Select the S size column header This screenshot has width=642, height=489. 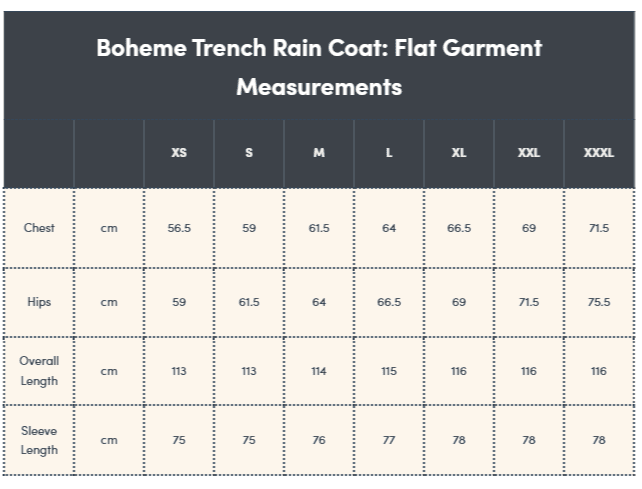(249, 153)
